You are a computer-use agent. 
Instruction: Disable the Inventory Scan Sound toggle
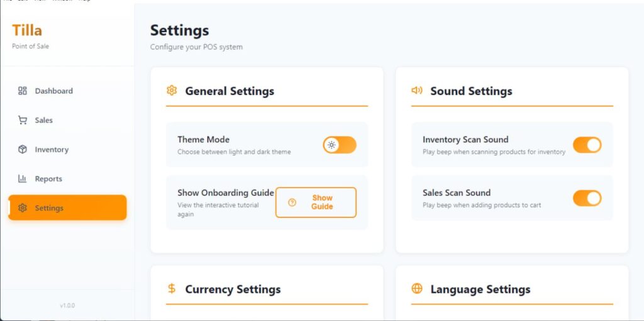587,145
